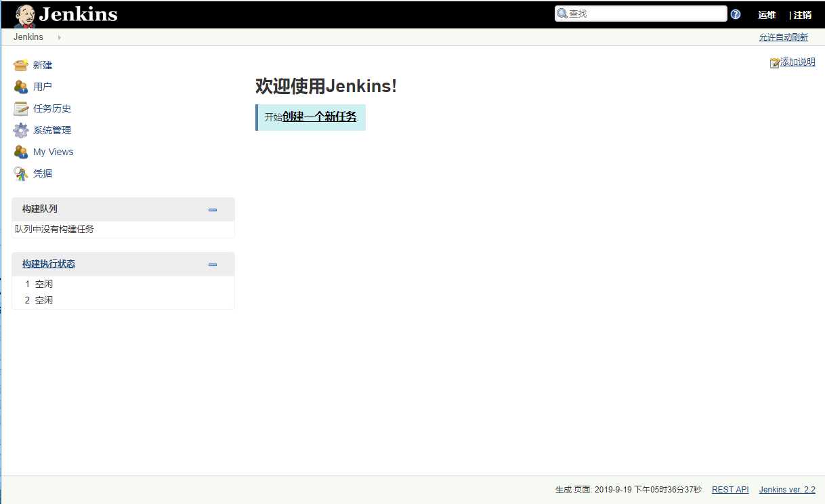Open 任务历史 build history

(x=52, y=108)
